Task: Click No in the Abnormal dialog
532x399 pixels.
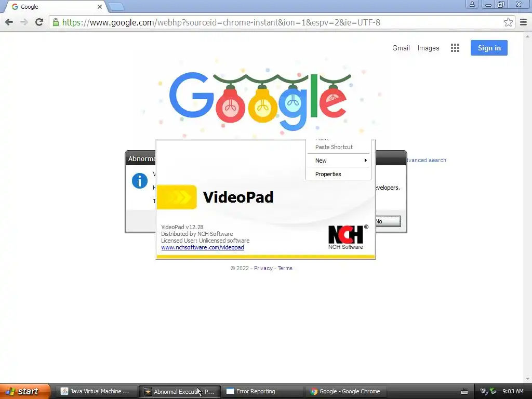Action: (x=388, y=221)
